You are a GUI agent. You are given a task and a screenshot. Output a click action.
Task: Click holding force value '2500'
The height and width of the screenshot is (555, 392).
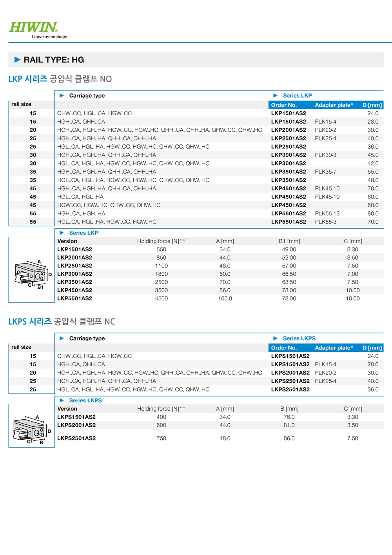coord(162,282)
